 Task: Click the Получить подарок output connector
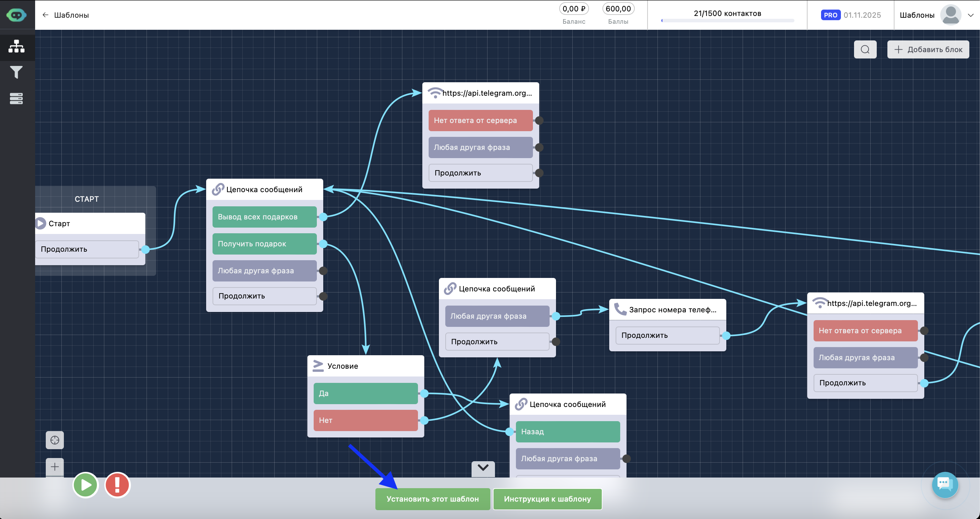point(323,244)
